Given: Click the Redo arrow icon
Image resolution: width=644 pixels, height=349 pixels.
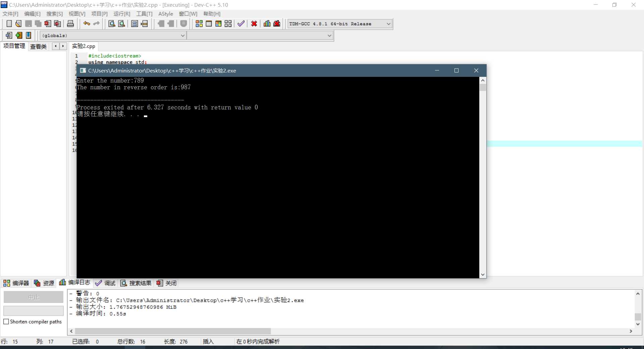Looking at the screenshot, I should pyautogui.click(x=97, y=23).
